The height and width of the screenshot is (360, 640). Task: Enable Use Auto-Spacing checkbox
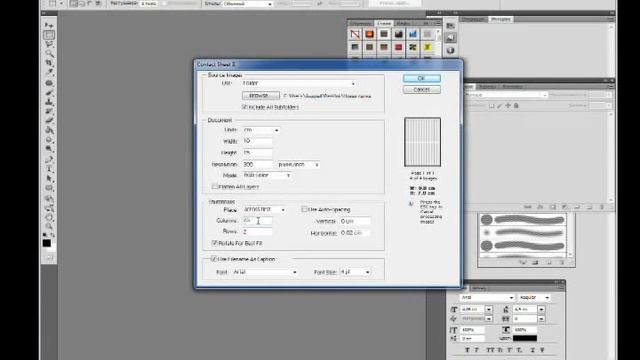coord(304,209)
